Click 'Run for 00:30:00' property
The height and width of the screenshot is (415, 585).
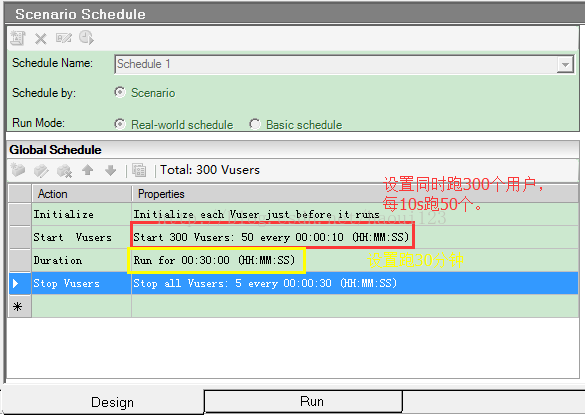214,260
